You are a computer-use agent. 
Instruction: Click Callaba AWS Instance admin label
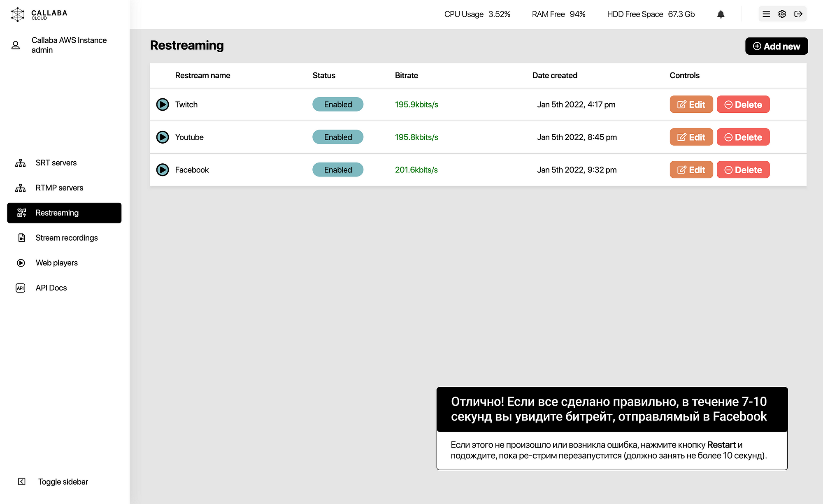pos(69,45)
